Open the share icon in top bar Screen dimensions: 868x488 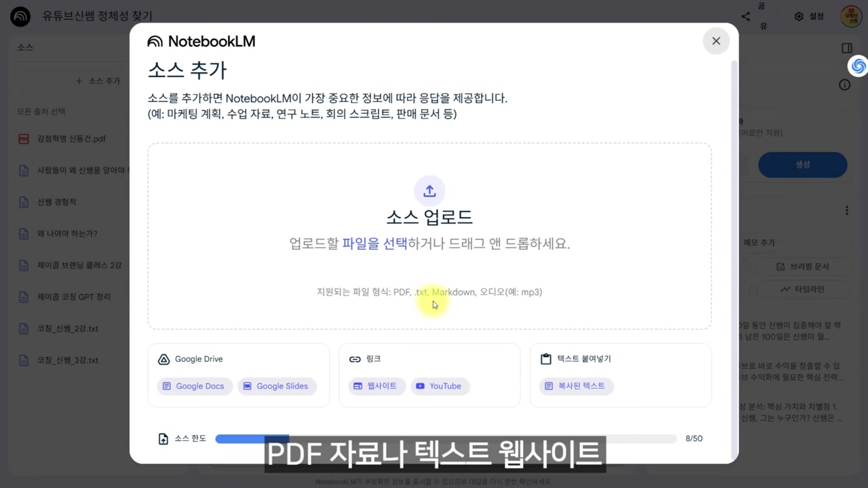(x=746, y=16)
